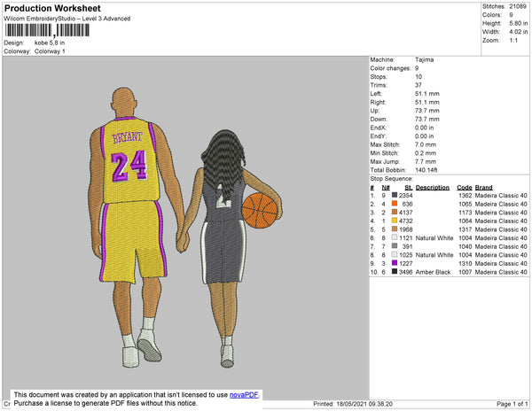Click thread code '1064' in row 4

[465, 221]
